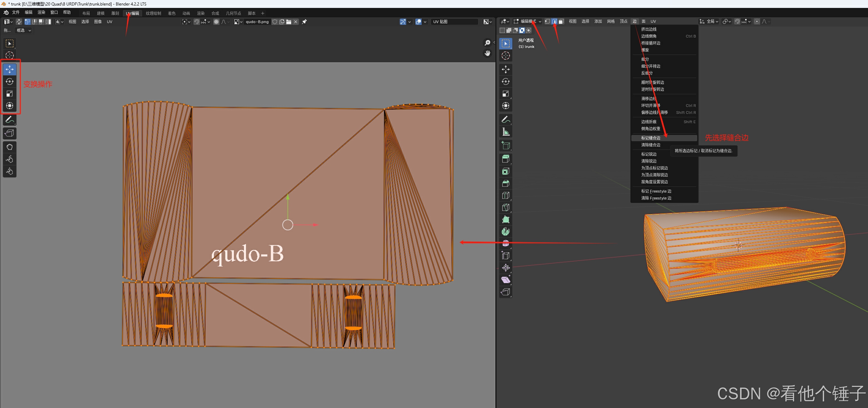Toggle UV sync selection button

(x=19, y=22)
